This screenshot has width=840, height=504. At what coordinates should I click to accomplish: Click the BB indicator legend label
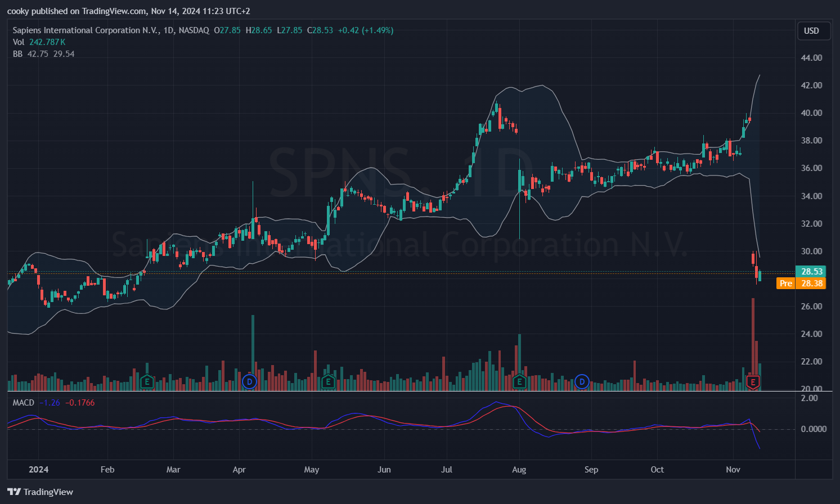point(17,54)
